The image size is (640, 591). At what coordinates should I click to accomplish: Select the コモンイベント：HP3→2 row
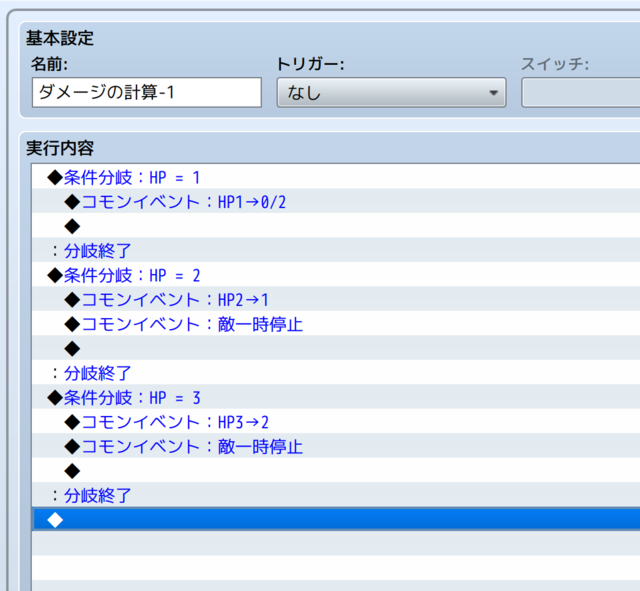[336, 421]
